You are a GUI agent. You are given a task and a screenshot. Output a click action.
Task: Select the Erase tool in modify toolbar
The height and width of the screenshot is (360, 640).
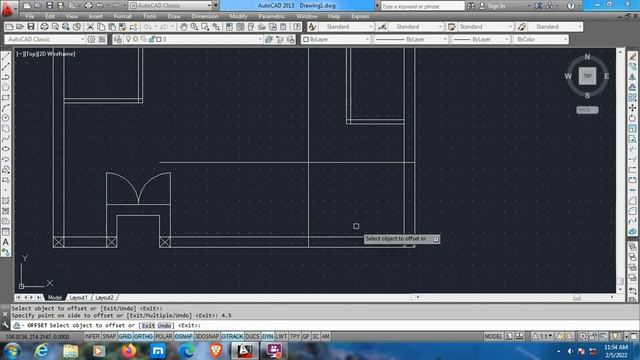pyautogui.click(x=632, y=56)
